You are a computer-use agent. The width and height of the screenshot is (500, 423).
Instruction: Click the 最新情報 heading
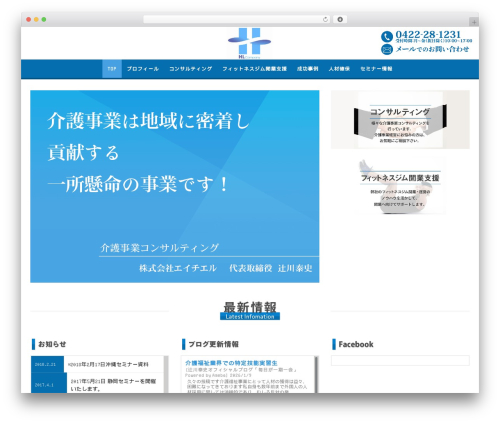click(x=250, y=307)
